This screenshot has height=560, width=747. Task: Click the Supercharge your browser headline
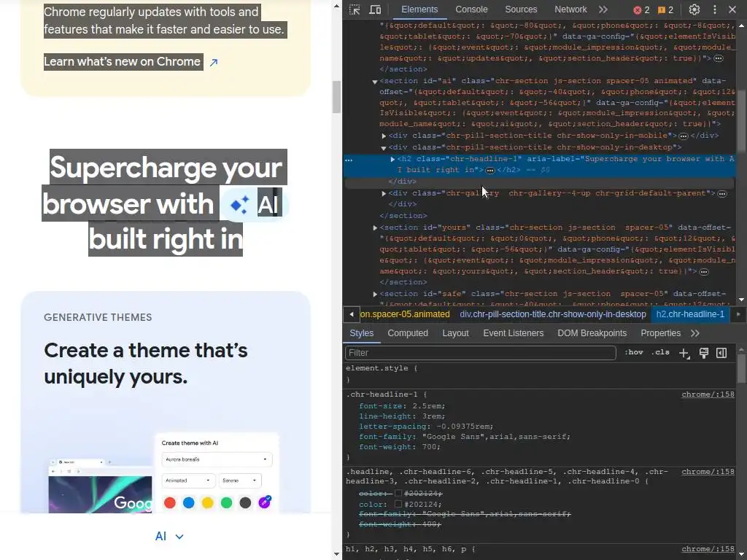[x=166, y=203]
